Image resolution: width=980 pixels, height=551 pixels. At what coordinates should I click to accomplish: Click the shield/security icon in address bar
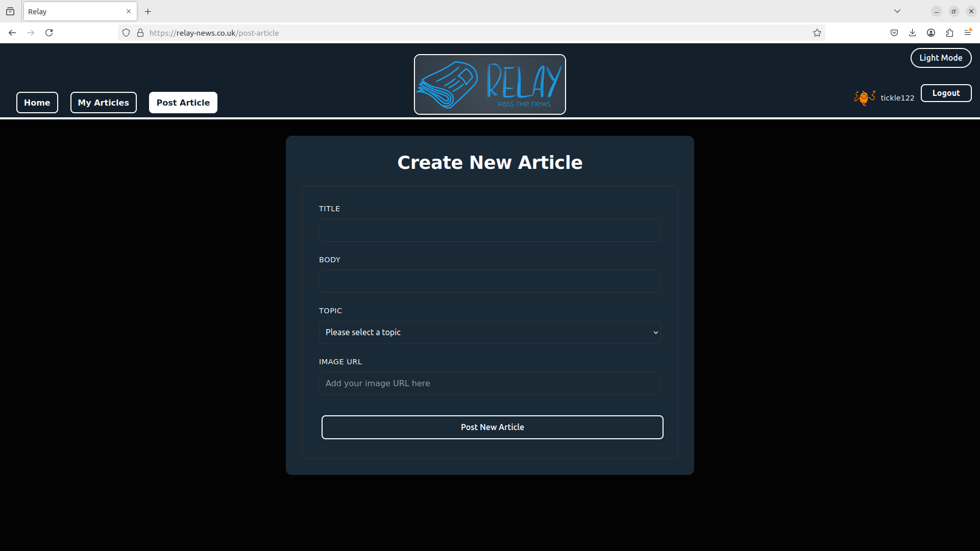coord(126,32)
